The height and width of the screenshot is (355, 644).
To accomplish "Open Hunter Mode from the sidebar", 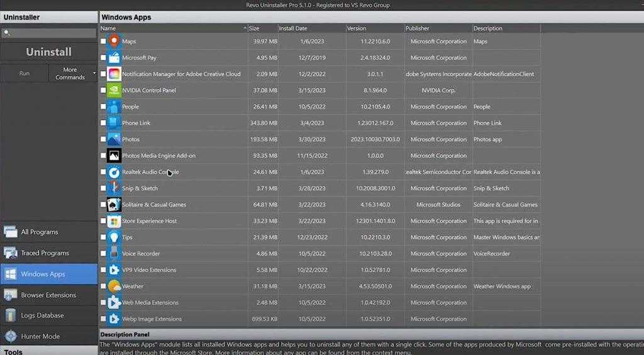I will (x=49, y=336).
